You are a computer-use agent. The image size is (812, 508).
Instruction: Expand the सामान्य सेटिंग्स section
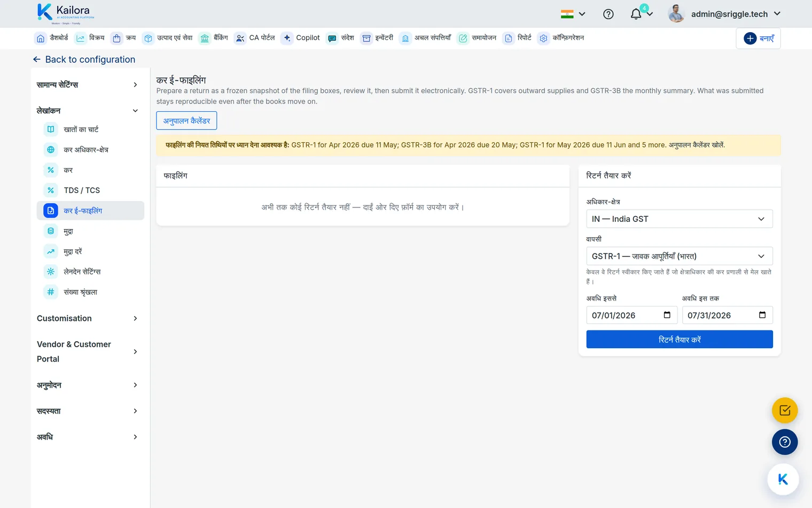click(x=88, y=84)
